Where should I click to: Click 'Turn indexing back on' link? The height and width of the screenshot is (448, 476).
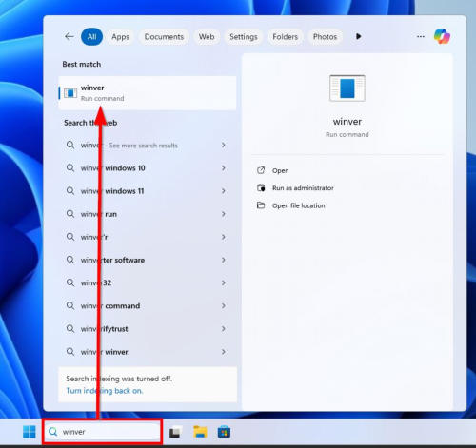[x=105, y=391]
